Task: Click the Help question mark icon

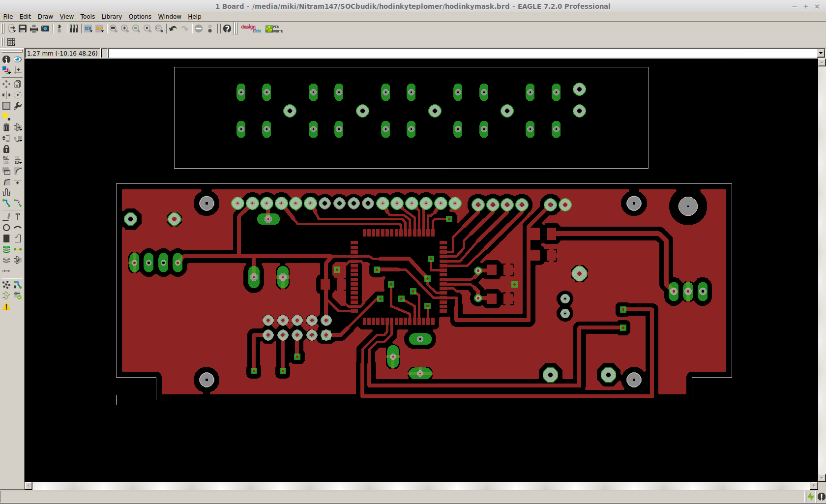Action: pos(227,29)
